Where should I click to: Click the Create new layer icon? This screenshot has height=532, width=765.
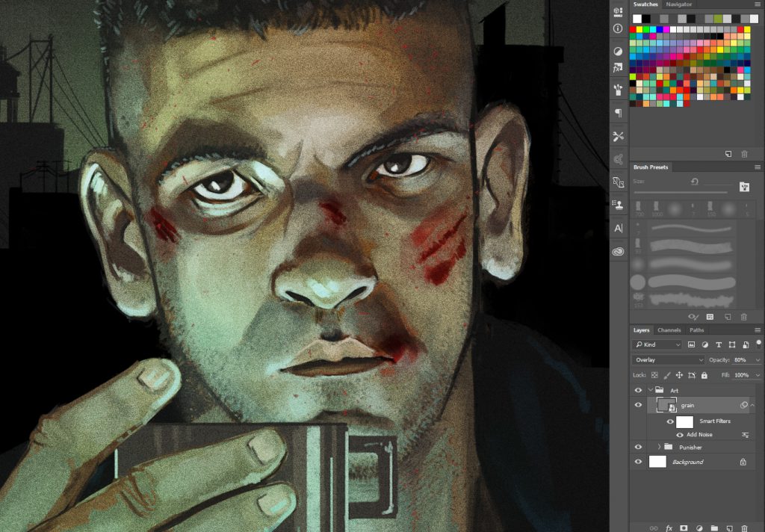click(730, 528)
